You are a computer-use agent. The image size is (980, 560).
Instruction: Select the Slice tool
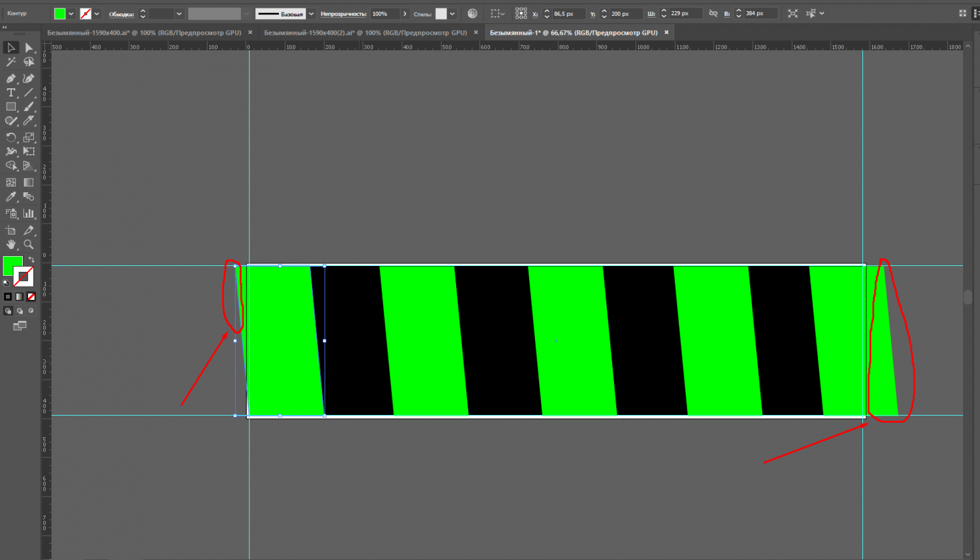coord(29,231)
